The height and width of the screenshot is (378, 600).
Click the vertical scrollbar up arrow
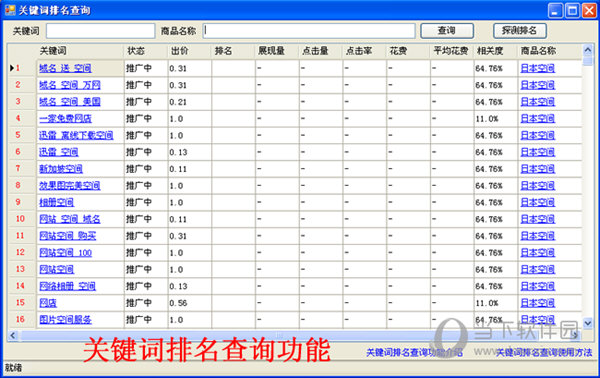click(x=588, y=50)
